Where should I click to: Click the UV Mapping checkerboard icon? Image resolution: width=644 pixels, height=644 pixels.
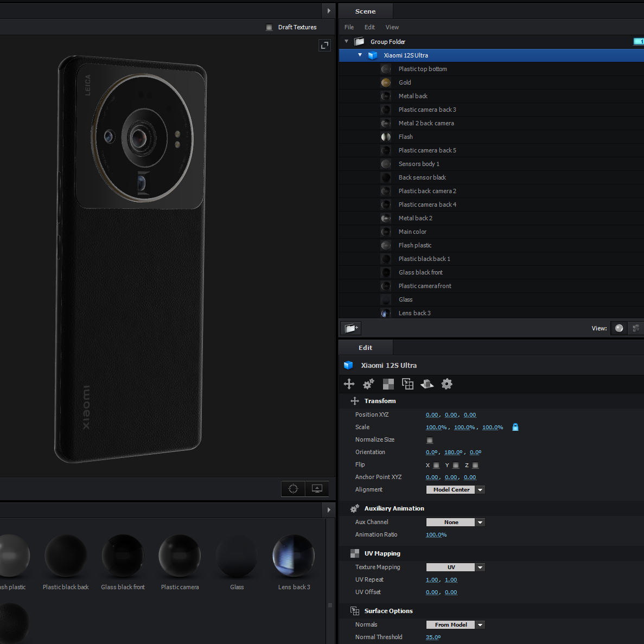tap(388, 384)
